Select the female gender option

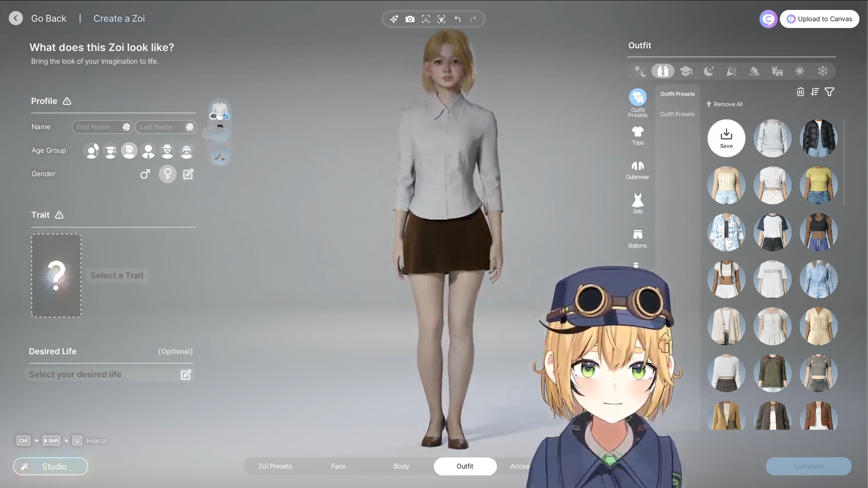click(167, 174)
